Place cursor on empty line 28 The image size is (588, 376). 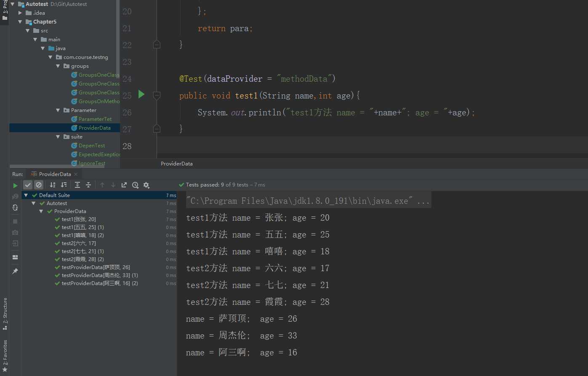point(372,146)
